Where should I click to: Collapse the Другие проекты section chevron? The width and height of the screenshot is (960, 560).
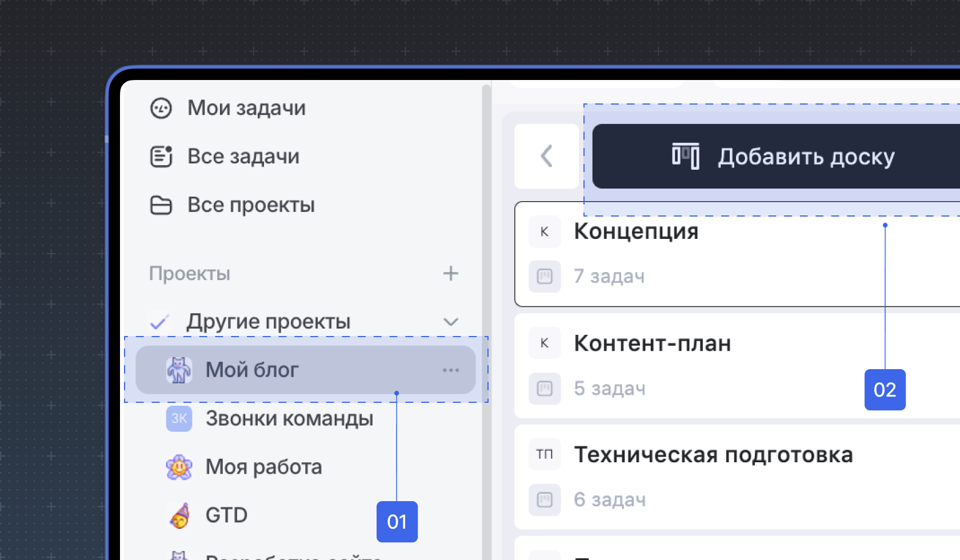pyautogui.click(x=451, y=321)
